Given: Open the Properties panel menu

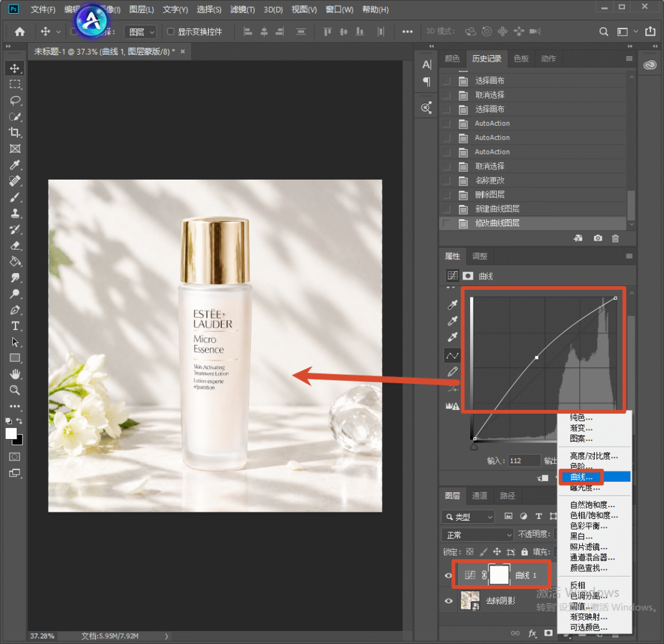Looking at the screenshot, I should point(629,256).
